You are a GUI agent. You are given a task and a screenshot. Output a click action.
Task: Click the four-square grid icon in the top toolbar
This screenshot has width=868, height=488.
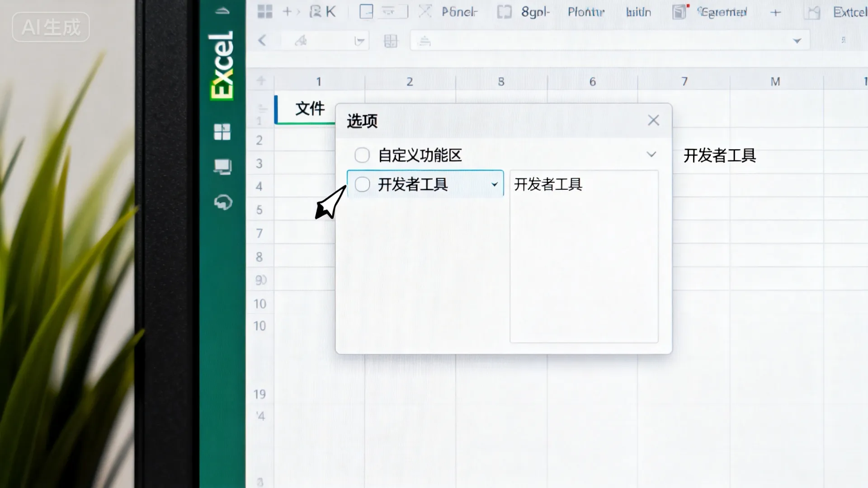[x=265, y=12]
